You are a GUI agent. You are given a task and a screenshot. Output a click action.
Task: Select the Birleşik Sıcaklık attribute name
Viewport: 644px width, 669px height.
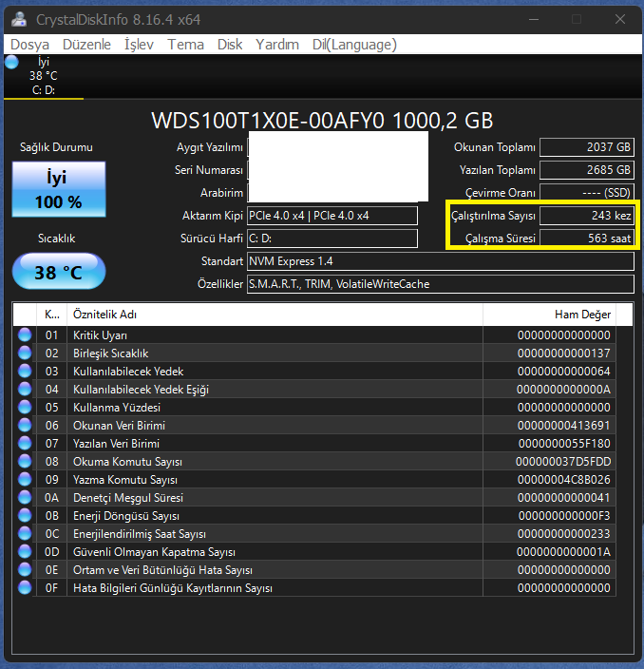click(x=111, y=354)
